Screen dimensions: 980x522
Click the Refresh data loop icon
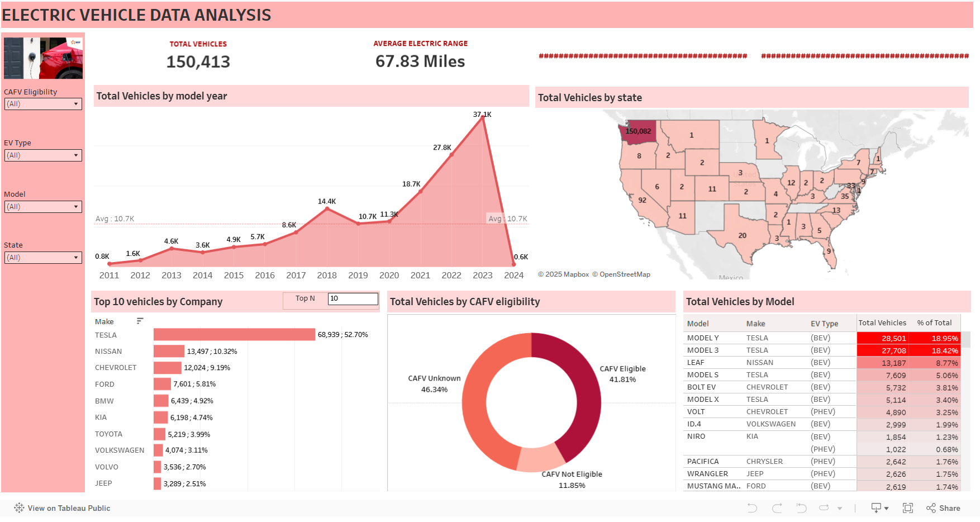click(x=824, y=508)
